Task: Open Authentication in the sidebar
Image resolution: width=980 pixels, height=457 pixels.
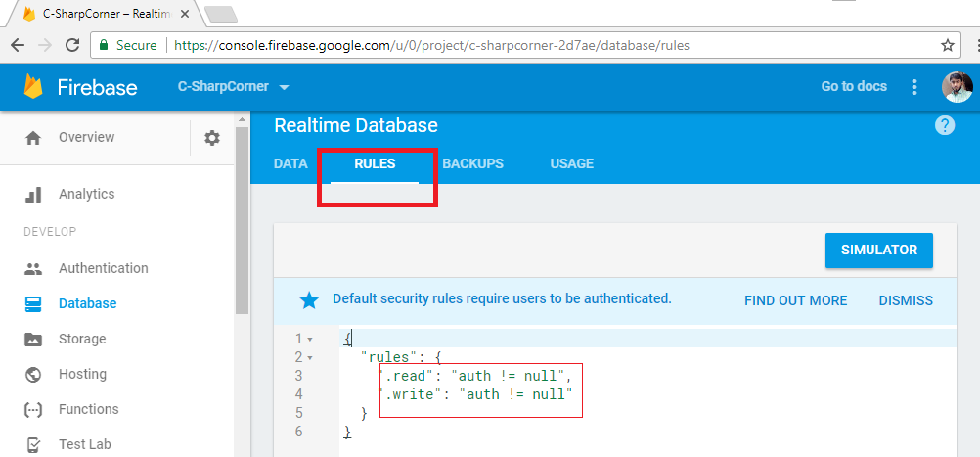Action: [104, 269]
